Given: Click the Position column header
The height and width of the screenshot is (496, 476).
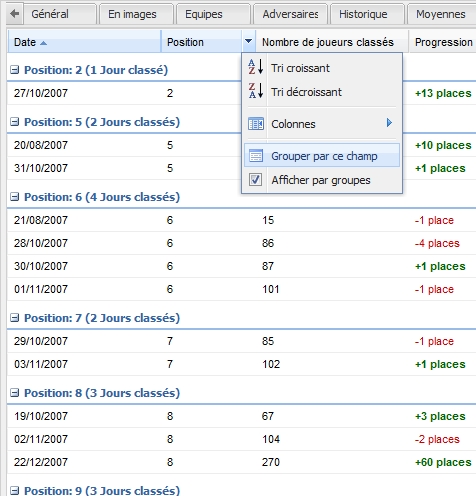Looking at the screenshot, I should [x=201, y=42].
